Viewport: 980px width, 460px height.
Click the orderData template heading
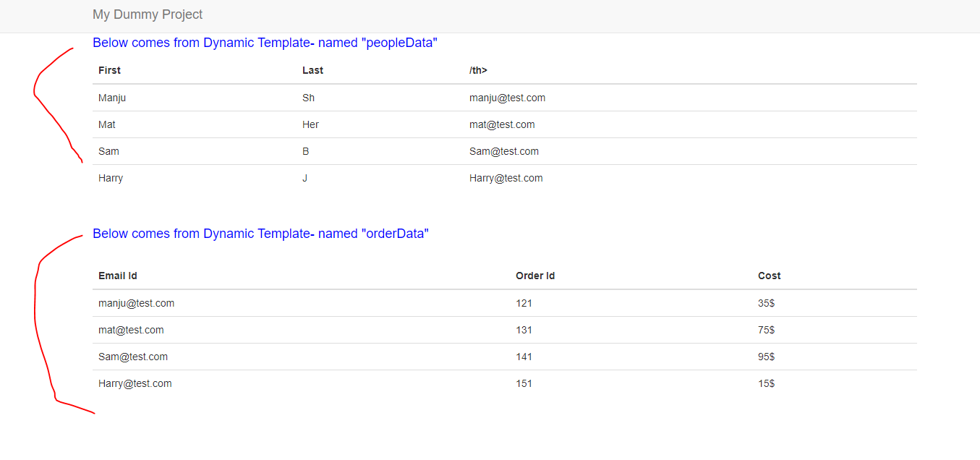260,234
